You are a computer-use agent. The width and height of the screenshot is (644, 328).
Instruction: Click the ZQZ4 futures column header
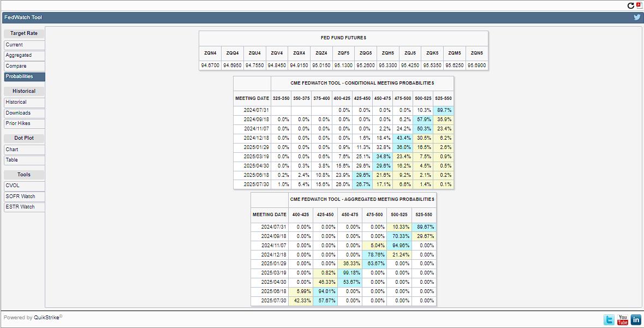click(321, 53)
